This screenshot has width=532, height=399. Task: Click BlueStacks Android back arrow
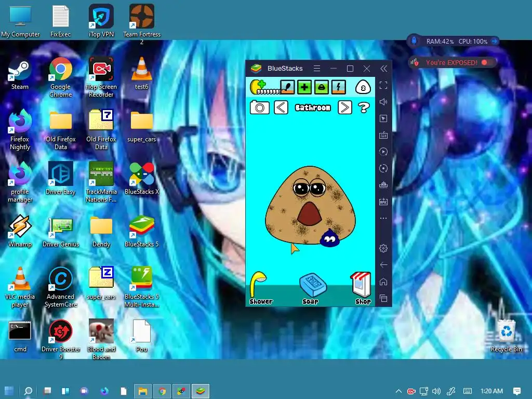click(x=383, y=265)
